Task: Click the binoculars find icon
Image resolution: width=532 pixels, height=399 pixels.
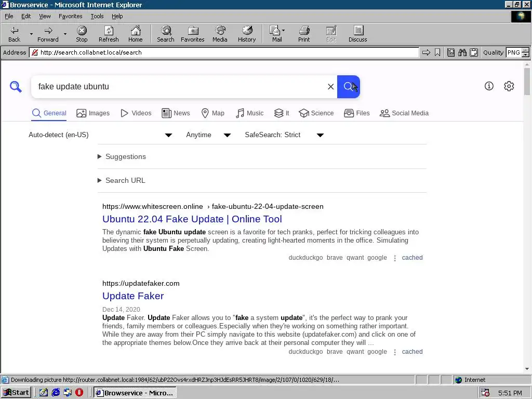Action: [462, 52]
